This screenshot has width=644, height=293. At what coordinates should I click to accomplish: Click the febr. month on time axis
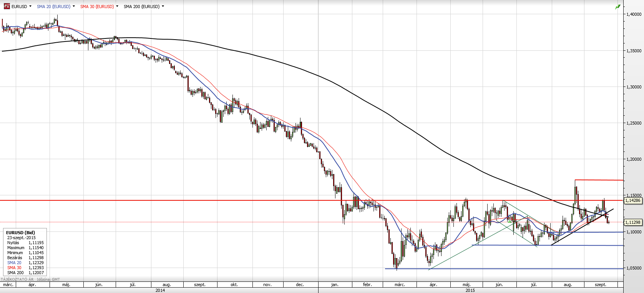[367, 285]
